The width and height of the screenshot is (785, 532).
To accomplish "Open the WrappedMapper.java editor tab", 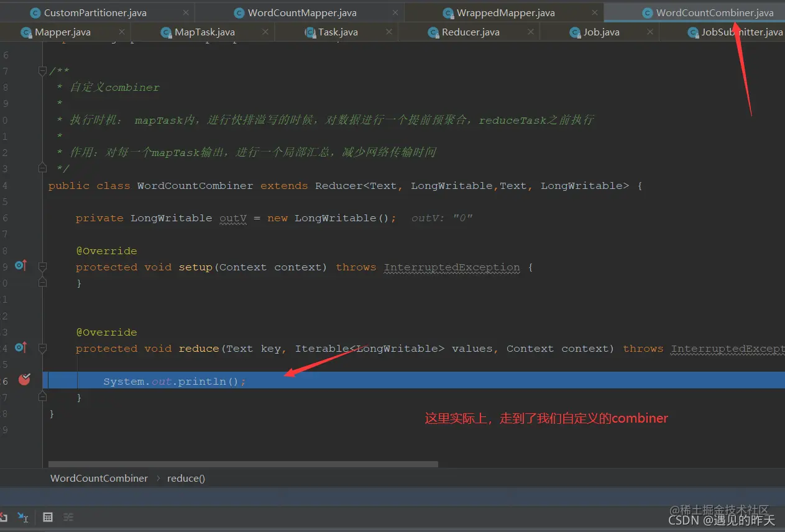I will 505,12.
